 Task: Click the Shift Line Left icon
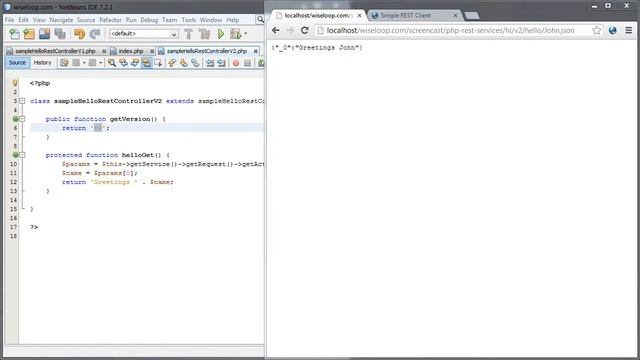(x=210, y=63)
